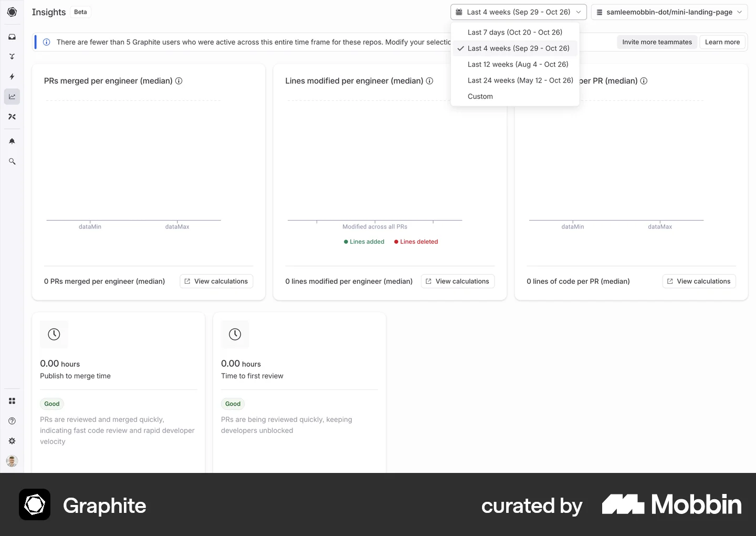Open the samleemobbin-dot/mini-landing-page repository dropdown
756x536 pixels.
coord(669,12)
